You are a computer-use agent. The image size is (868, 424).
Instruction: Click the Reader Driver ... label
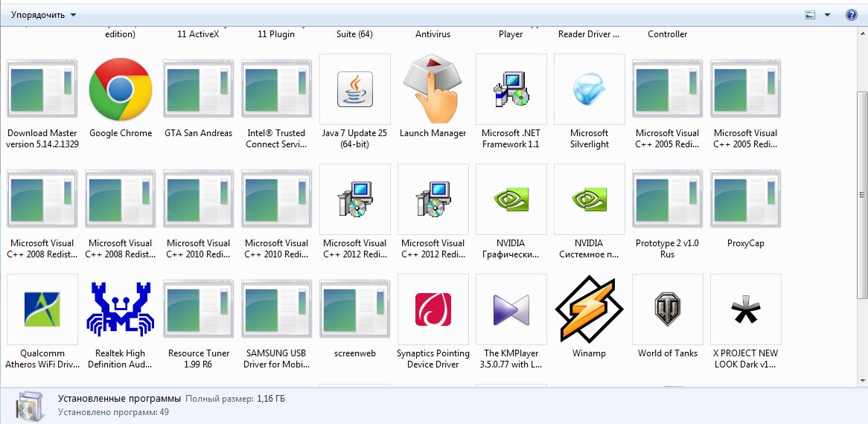coord(589,33)
